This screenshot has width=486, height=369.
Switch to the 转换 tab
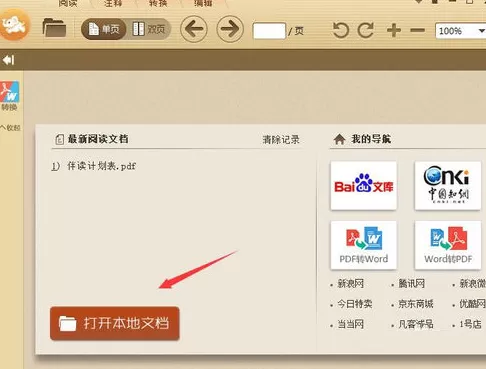[158, 3]
